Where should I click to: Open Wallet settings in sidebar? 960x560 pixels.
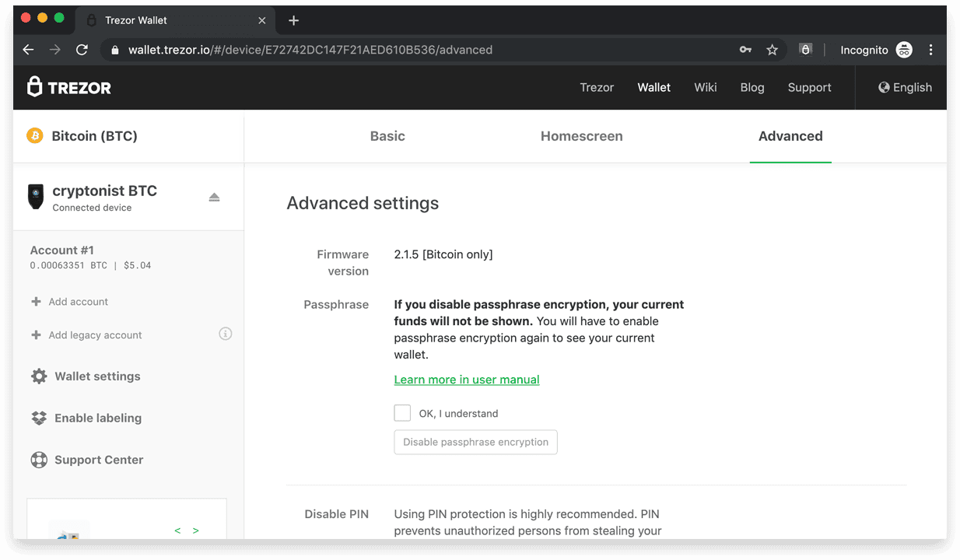tap(97, 376)
